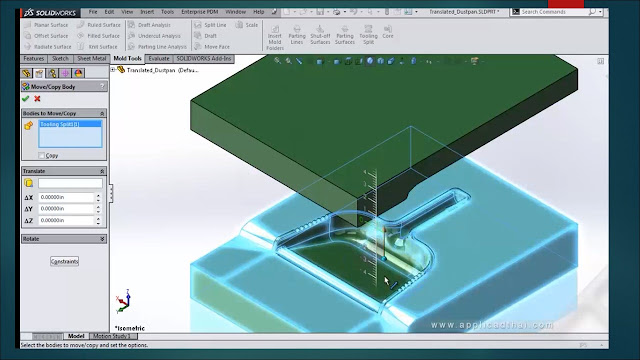
Task: Click Core tool in ribbon
Action: point(388,32)
